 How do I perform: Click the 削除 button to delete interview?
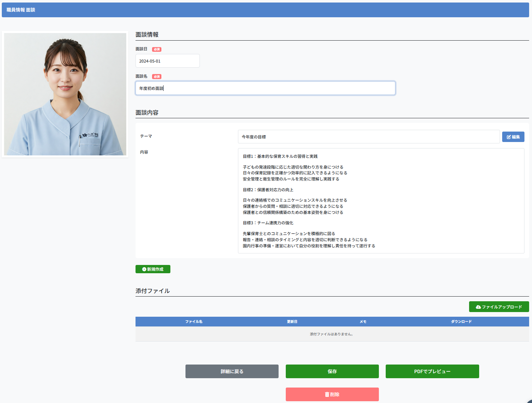pyautogui.click(x=332, y=394)
